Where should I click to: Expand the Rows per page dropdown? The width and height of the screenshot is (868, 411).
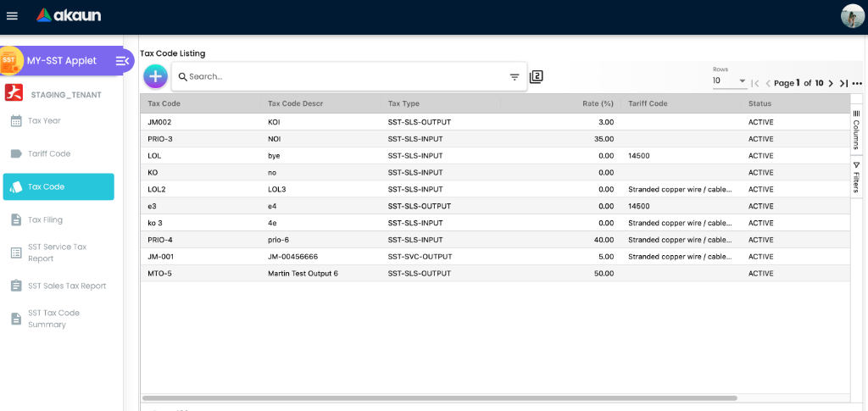(729, 81)
